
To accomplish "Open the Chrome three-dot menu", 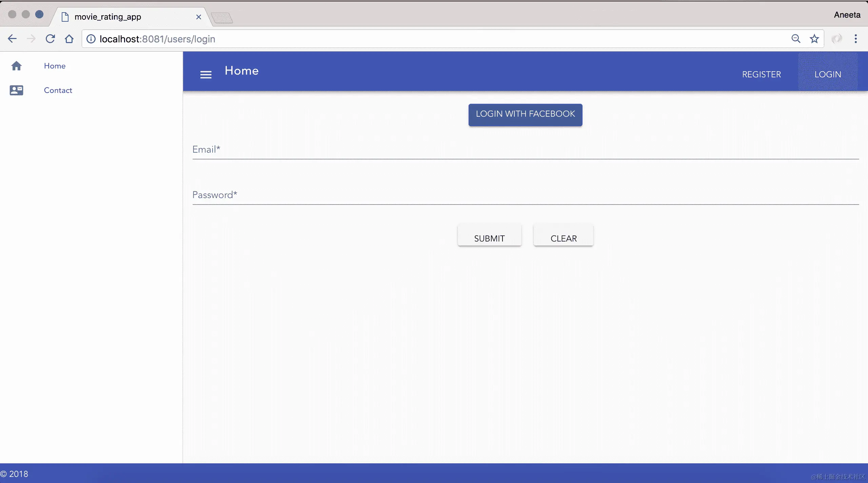I will pos(856,39).
